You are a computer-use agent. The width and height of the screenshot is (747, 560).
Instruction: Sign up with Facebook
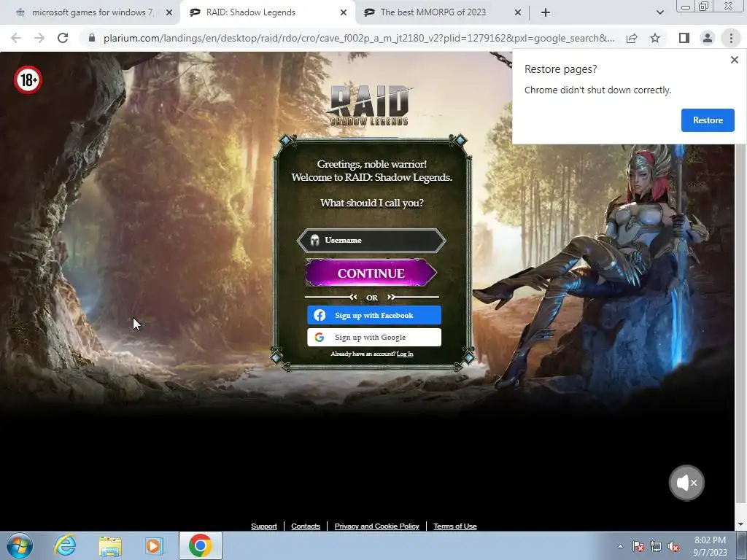(x=374, y=315)
